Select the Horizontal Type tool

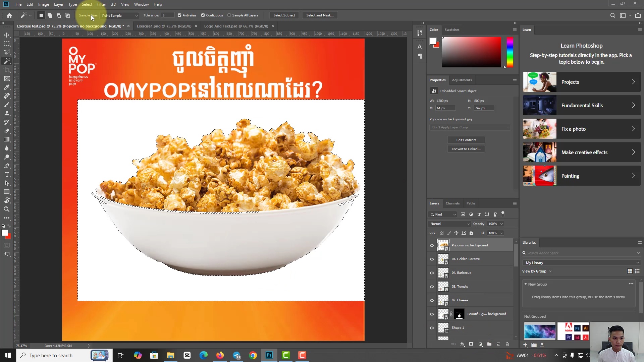7,175
